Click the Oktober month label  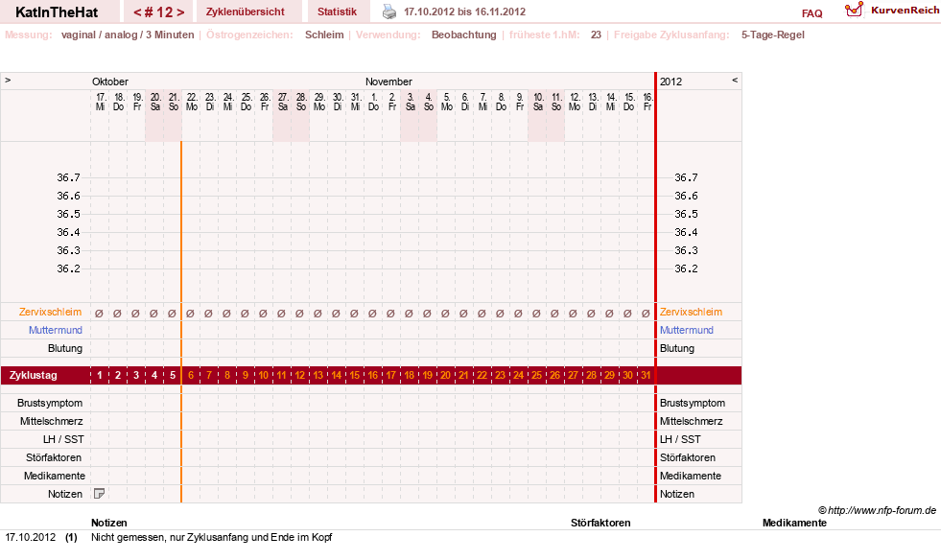point(109,82)
